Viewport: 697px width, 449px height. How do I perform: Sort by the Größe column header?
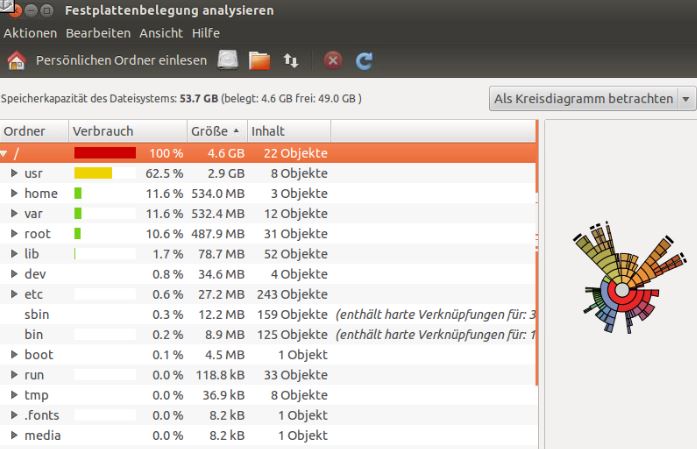click(x=217, y=132)
